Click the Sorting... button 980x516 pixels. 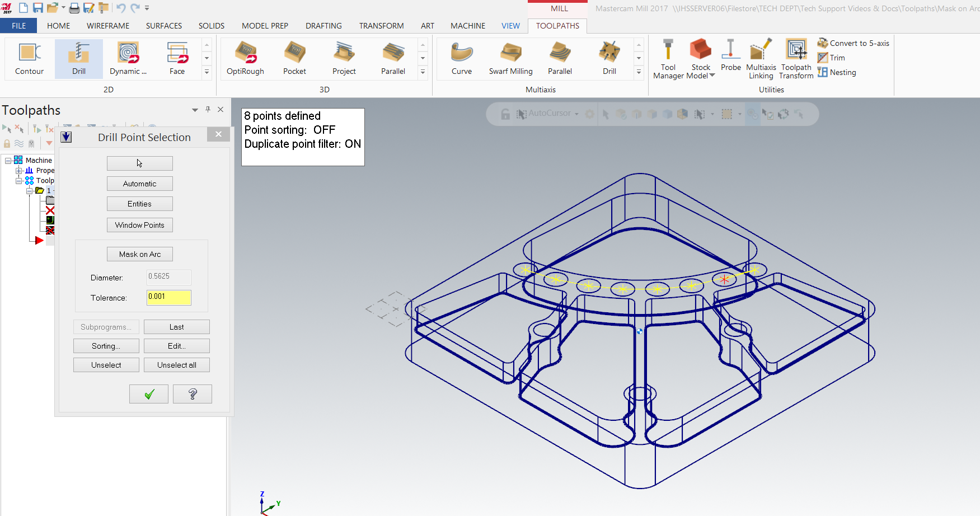point(106,346)
